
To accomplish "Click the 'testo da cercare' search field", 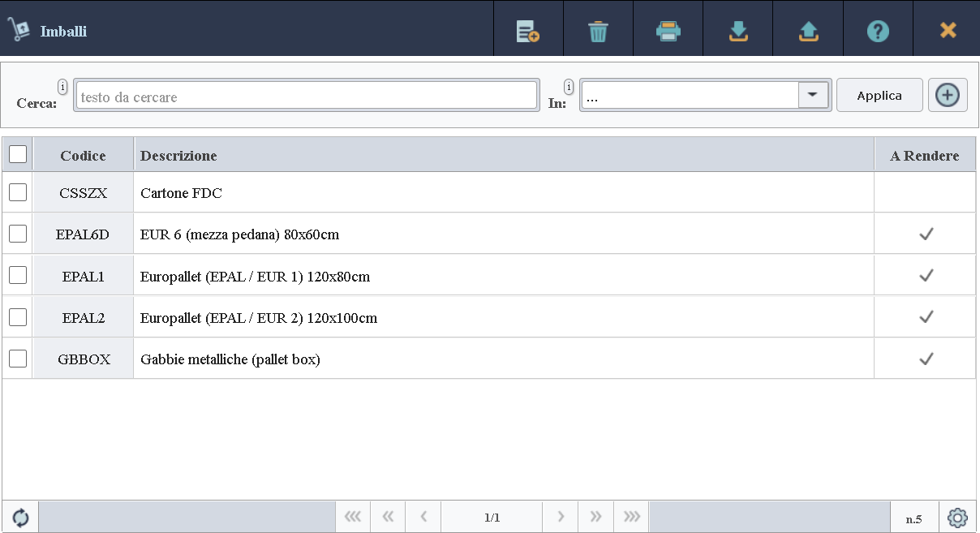I will pyautogui.click(x=306, y=97).
